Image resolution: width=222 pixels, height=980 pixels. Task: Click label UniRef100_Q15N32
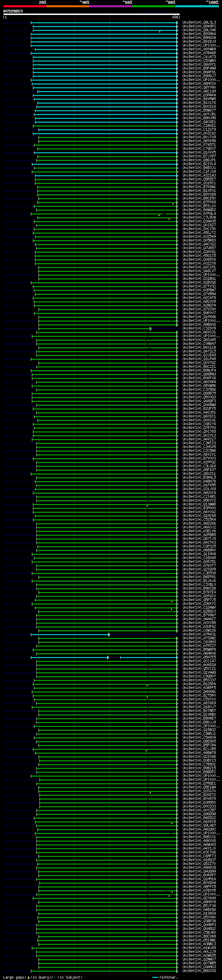click(199, 730)
